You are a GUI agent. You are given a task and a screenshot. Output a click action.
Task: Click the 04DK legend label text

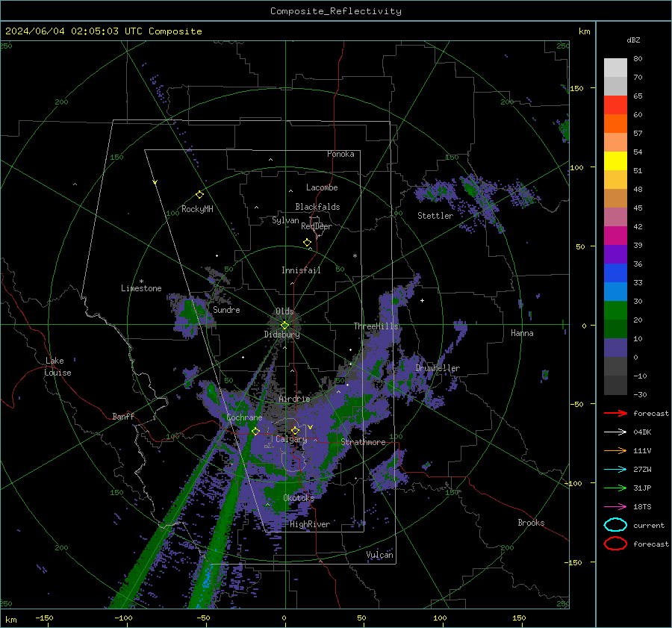(x=642, y=432)
